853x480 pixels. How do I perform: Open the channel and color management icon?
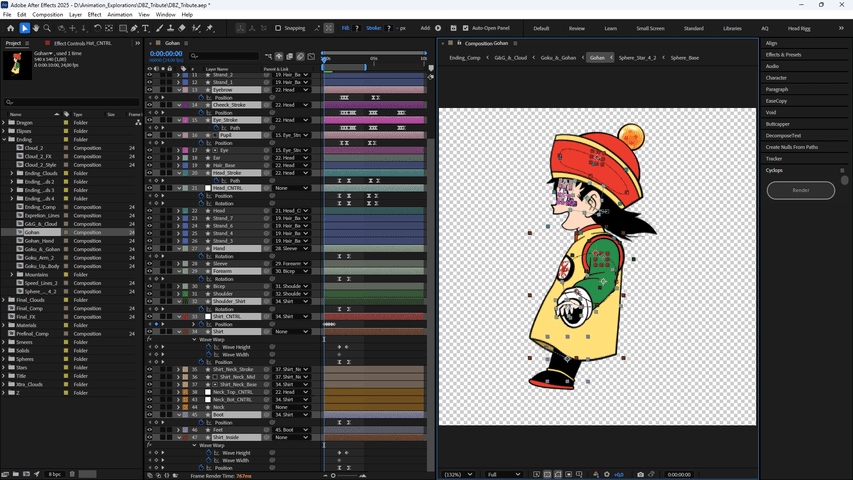coord(596,475)
